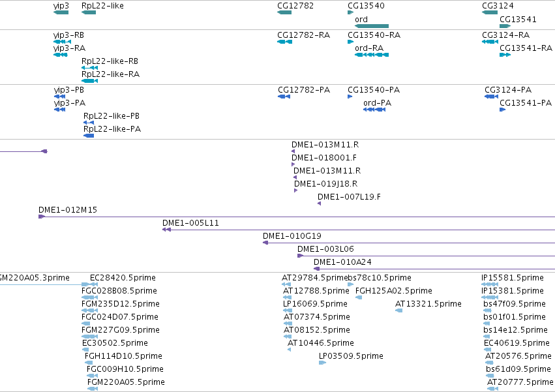Select the DME1-010A24 clone arrowhead

tap(317, 269)
